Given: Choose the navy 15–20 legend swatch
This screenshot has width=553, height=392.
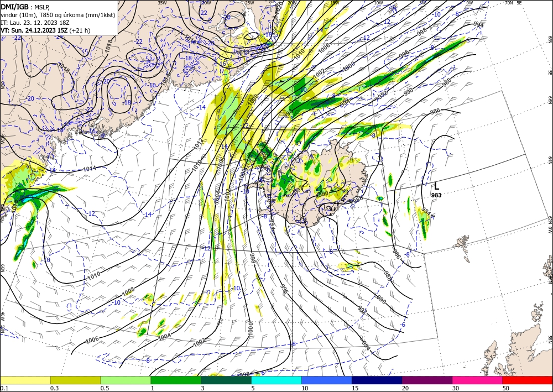Looking at the screenshot, I should pos(377,380).
